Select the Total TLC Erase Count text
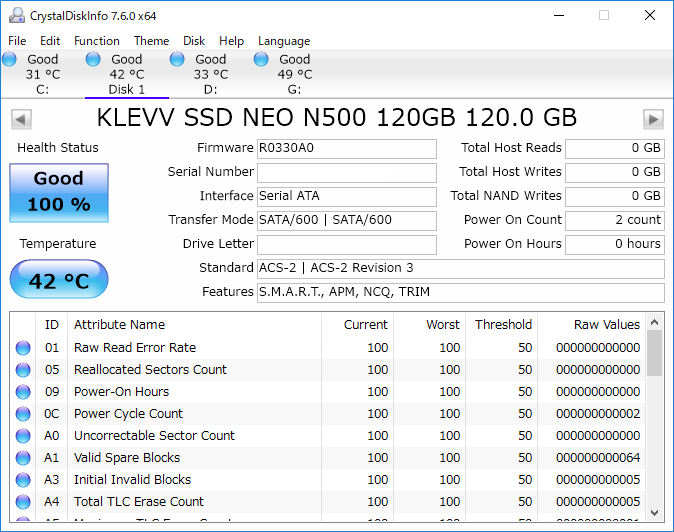 pos(139,501)
